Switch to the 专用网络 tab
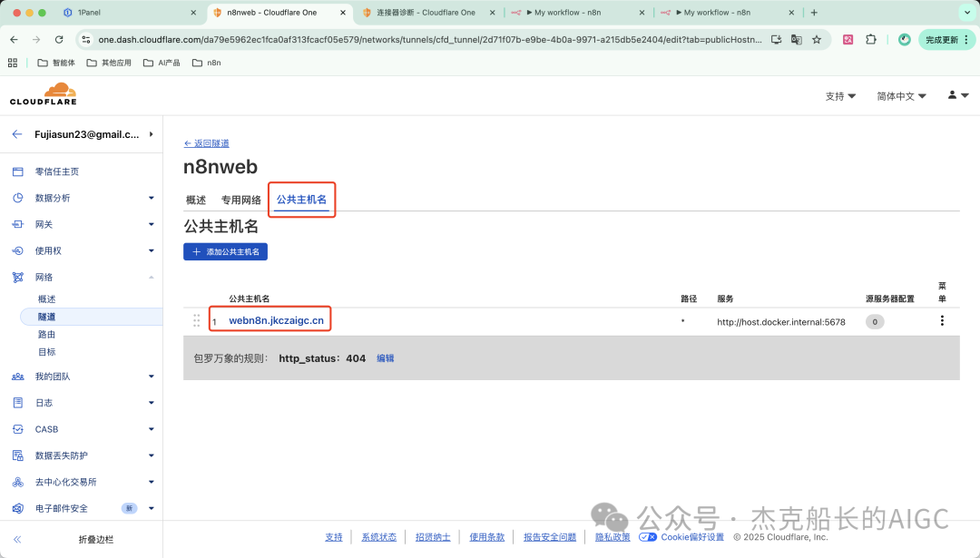This screenshot has height=558, width=980. [x=240, y=200]
